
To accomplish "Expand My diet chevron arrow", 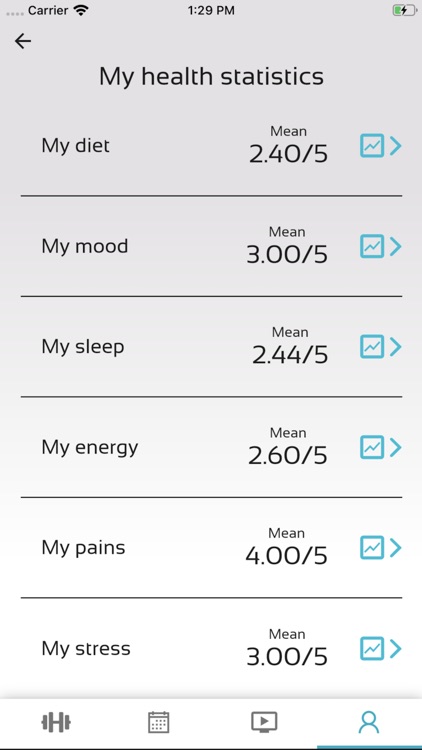I will click(x=395, y=146).
